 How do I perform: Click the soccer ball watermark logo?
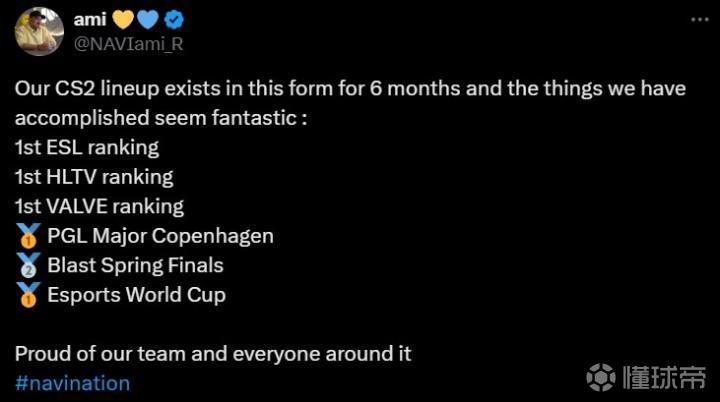(x=601, y=376)
